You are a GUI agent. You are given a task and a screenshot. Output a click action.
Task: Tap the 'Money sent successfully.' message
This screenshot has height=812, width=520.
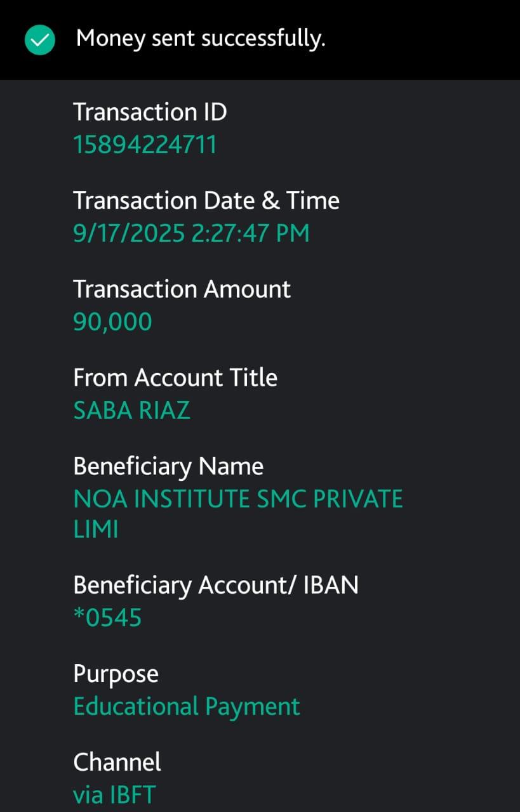[x=201, y=39]
